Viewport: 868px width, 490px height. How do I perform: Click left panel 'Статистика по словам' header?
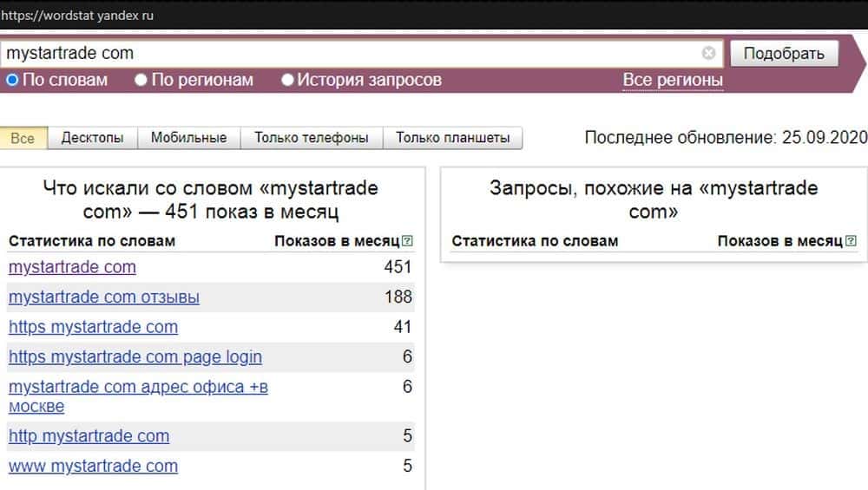92,241
